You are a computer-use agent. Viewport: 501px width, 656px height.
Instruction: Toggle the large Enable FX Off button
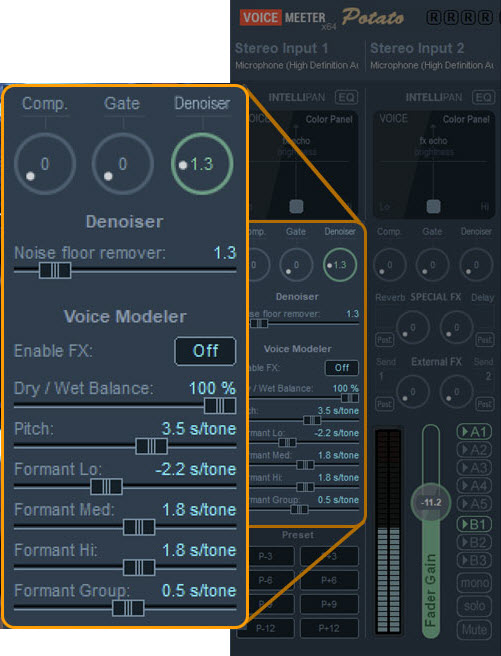(205, 351)
